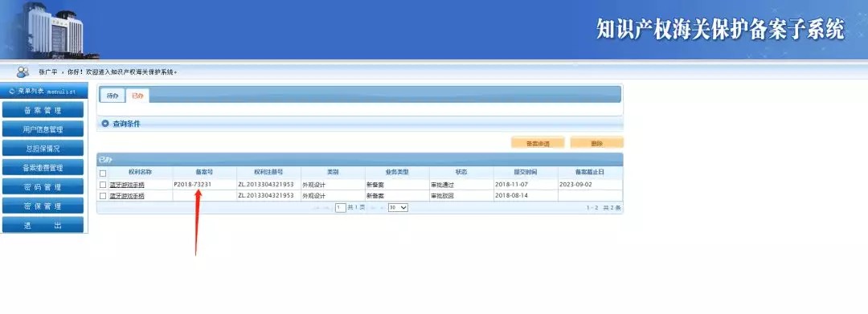The image size is (868, 314).
Task: Click the menu list header icon
Action: [12, 91]
